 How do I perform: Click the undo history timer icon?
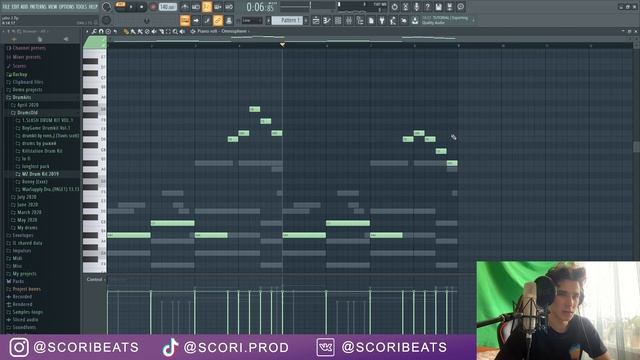[x=394, y=7]
